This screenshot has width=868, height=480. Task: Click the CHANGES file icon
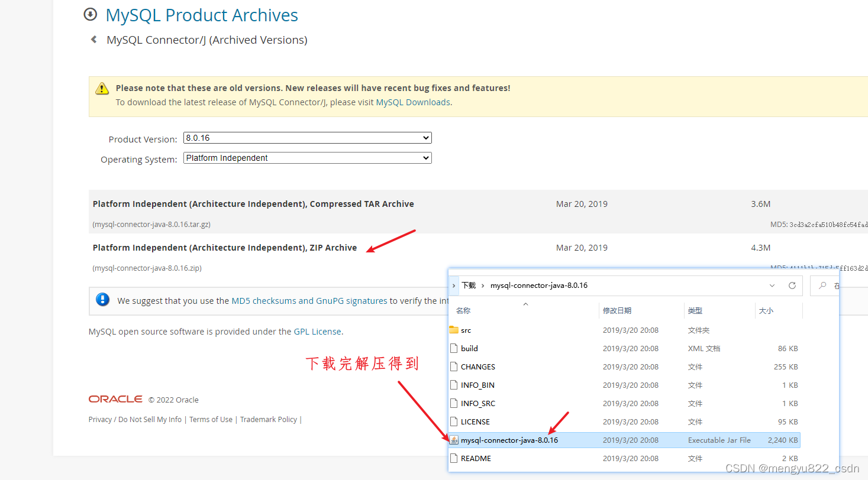pos(454,367)
